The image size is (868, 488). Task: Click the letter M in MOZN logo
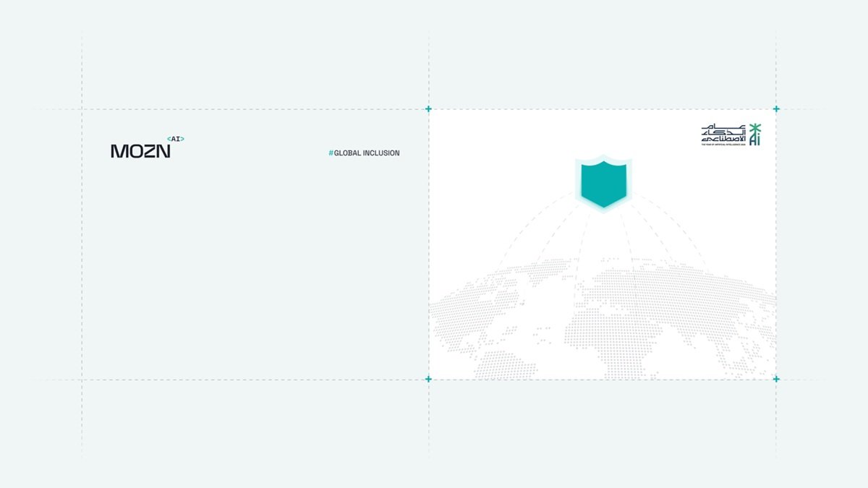click(x=118, y=151)
